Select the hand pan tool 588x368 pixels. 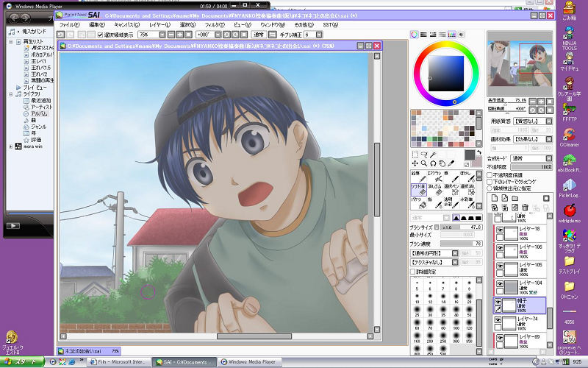442,163
